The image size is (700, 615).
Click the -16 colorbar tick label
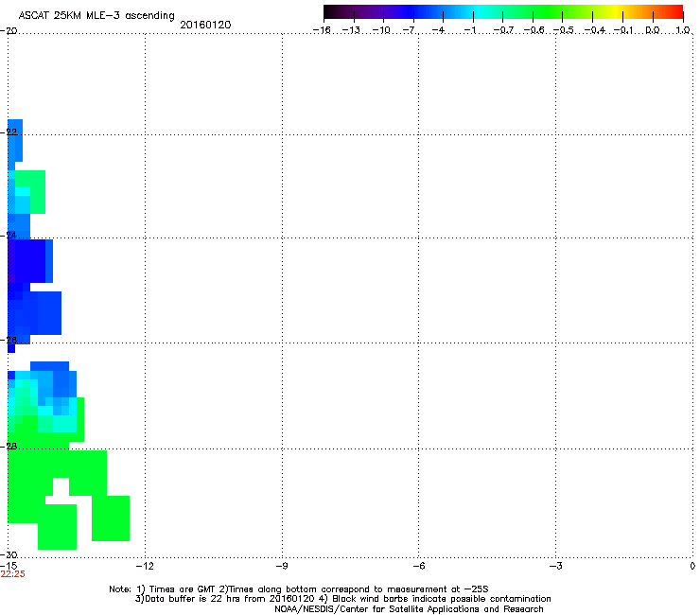tap(322, 30)
